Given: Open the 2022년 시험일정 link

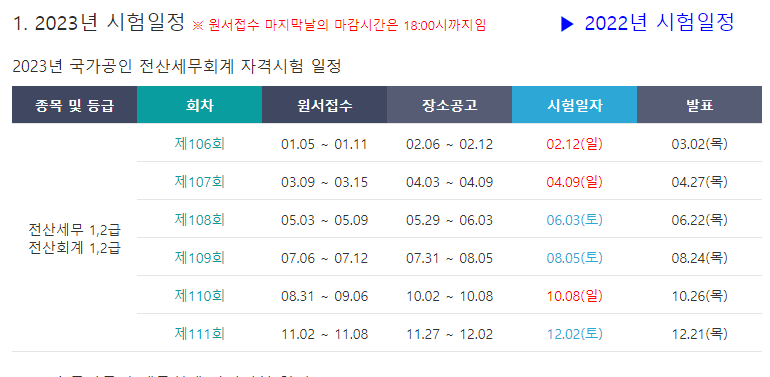Looking at the screenshot, I should 659,23.
